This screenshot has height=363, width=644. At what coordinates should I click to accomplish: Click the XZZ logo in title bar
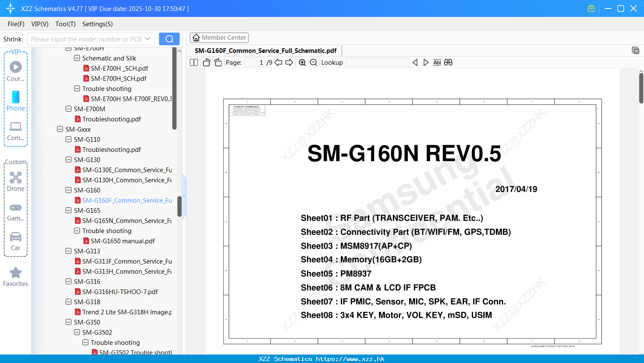click(x=10, y=8)
